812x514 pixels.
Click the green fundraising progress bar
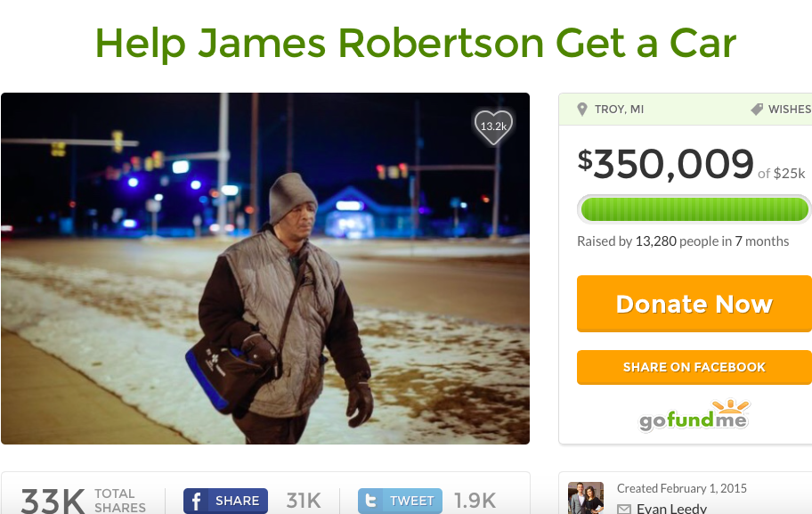pyautogui.click(x=694, y=210)
